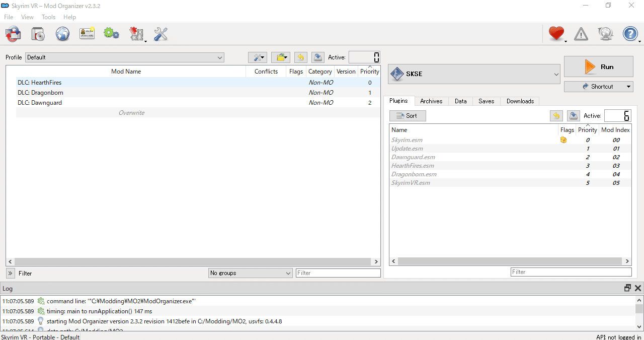
Task: Open the warning triangle notifications icon
Action: pos(581,34)
